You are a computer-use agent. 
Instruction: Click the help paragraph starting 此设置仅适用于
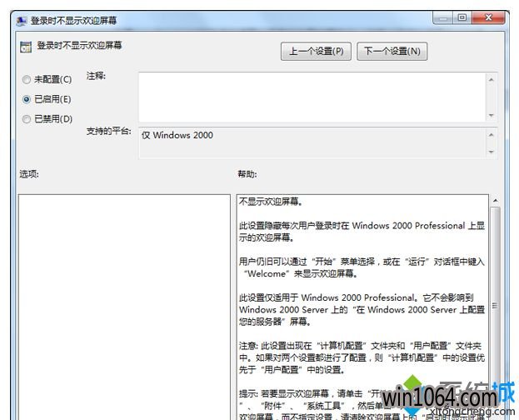362,310
